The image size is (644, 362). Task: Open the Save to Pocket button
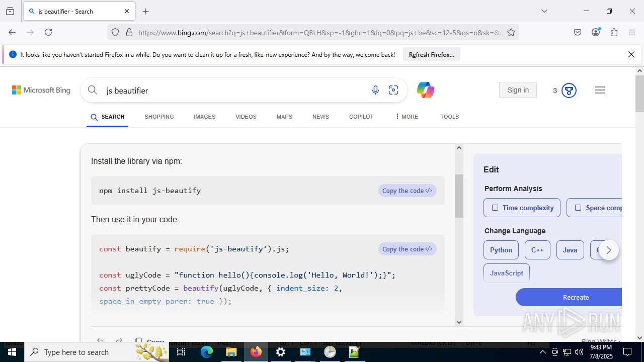[x=578, y=32]
